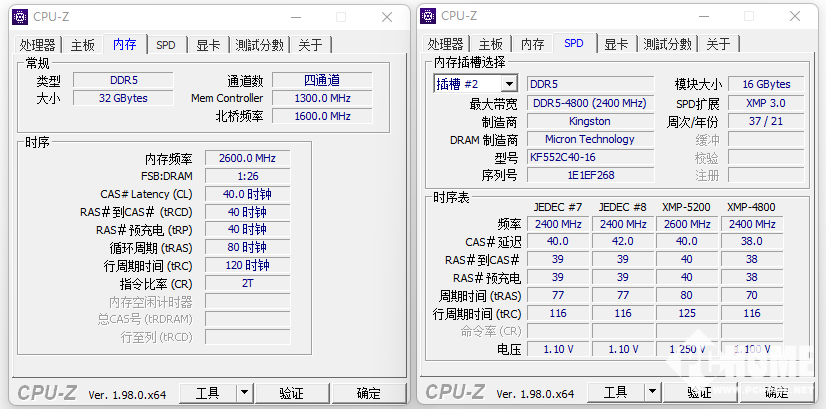The image size is (826, 409).
Task: Switch to SPD tab in left window
Action: 165,45
